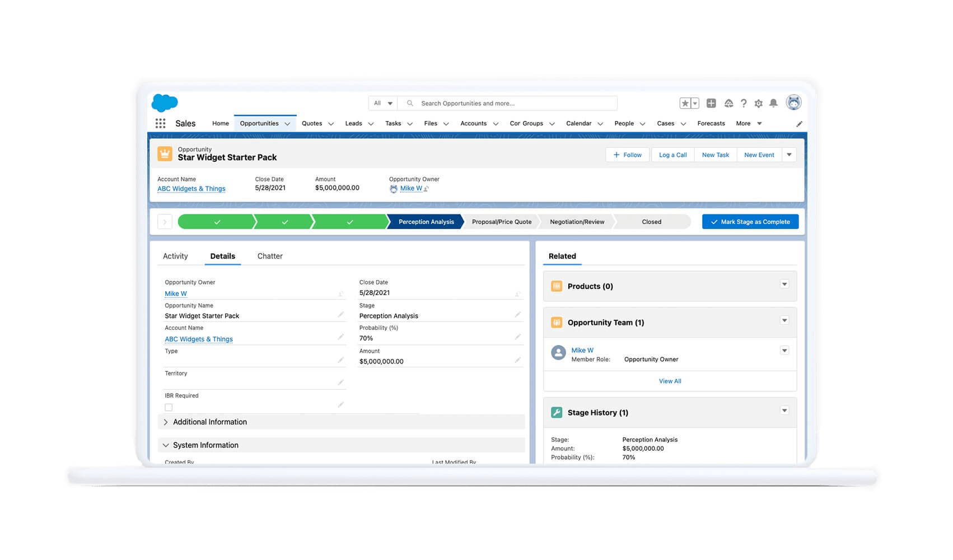Open the Quotes tab dropdown chevron
Image resolution: width=953 pixels, height=560 pixels.
[x=331, y=124]
